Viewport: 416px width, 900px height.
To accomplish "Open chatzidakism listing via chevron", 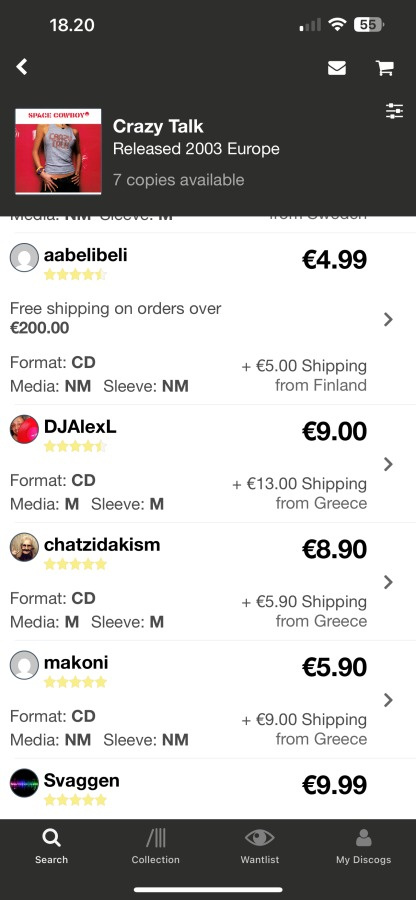I will coord(388,582).
